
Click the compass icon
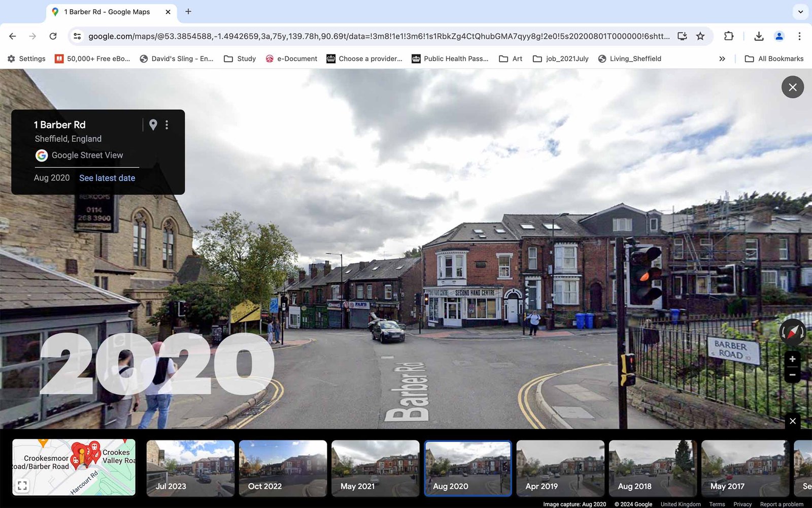tap(792, 332)
